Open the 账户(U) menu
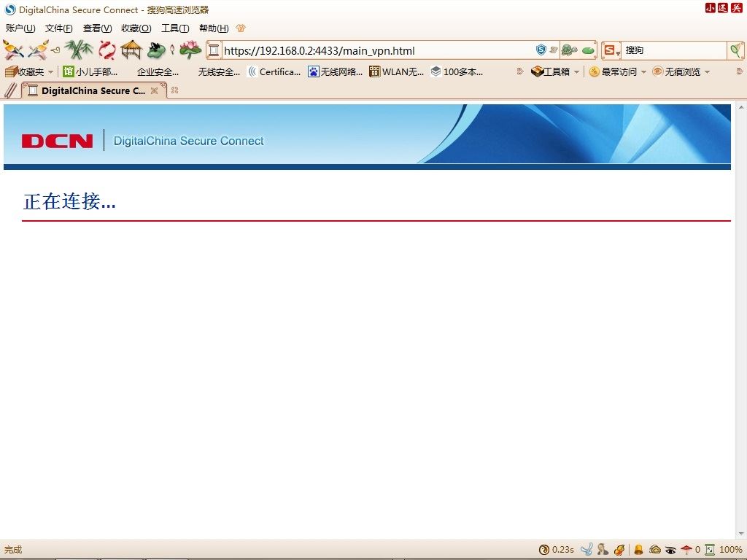The image size is (747, 560). [x=20, y=28]
